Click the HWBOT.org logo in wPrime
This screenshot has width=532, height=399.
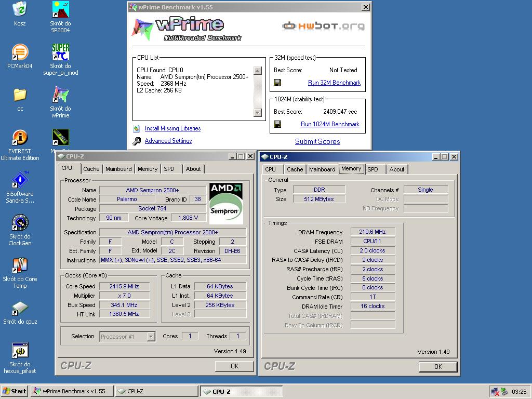pyautogui.click(x=323, y=26)
